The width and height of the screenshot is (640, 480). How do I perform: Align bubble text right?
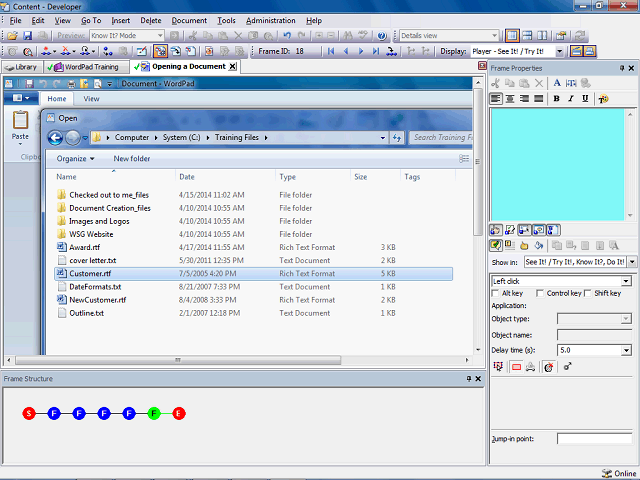524,99
